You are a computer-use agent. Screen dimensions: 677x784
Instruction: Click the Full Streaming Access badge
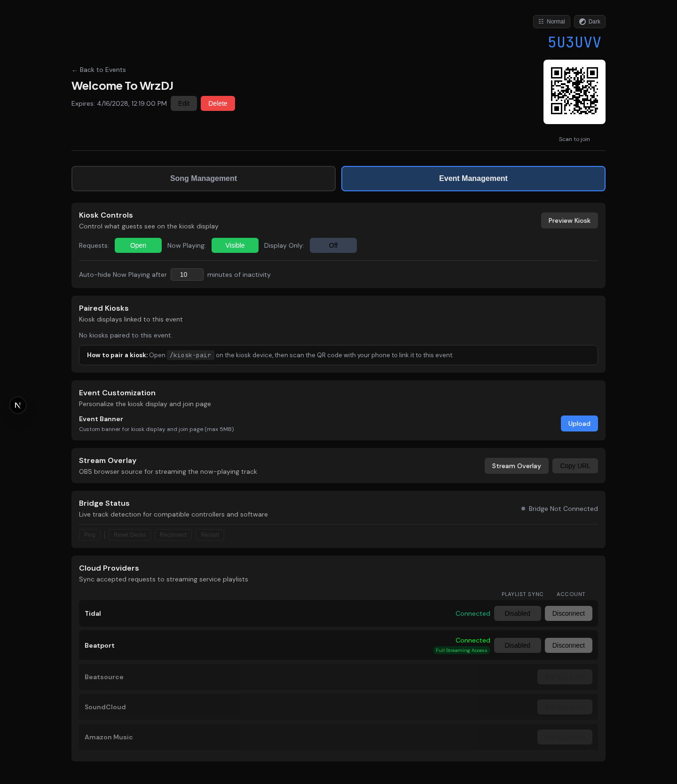461,651
